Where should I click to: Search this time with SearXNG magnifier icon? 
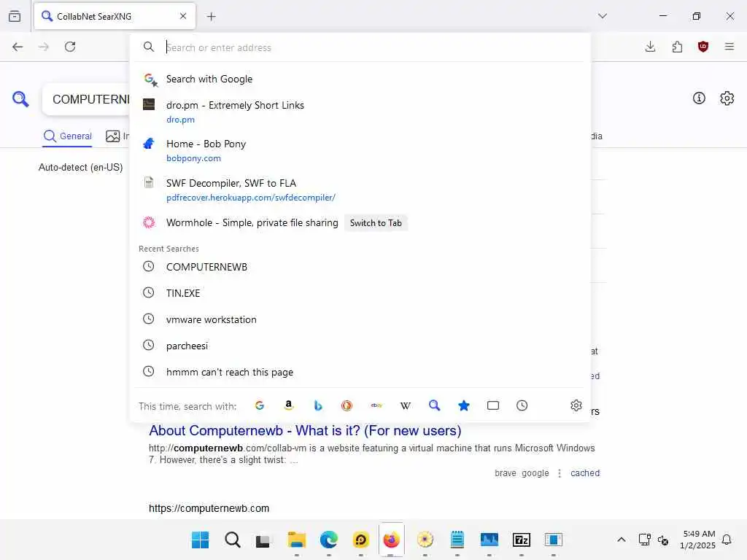coord(435,405)
